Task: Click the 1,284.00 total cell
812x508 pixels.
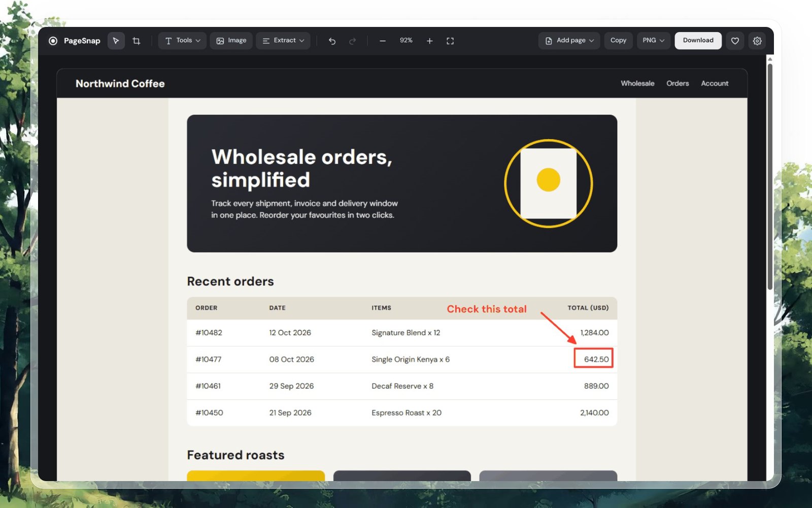Action: click(x=594, y=333)
